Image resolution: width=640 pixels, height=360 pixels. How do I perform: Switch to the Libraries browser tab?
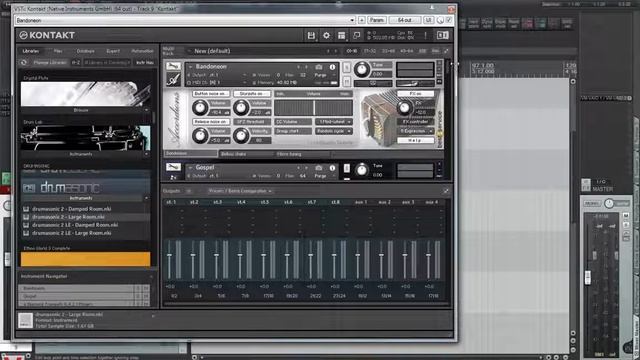coord(31,51)
